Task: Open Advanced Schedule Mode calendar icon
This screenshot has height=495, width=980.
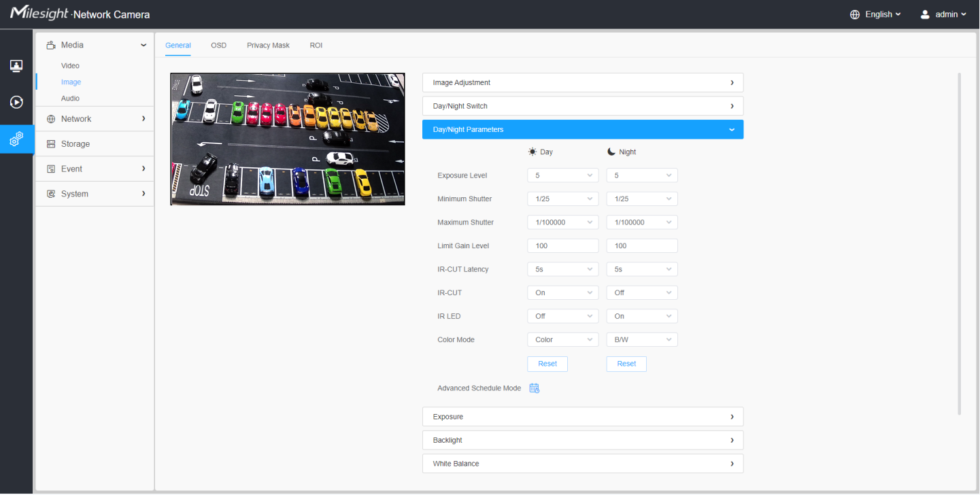Action: pos(535,388)
